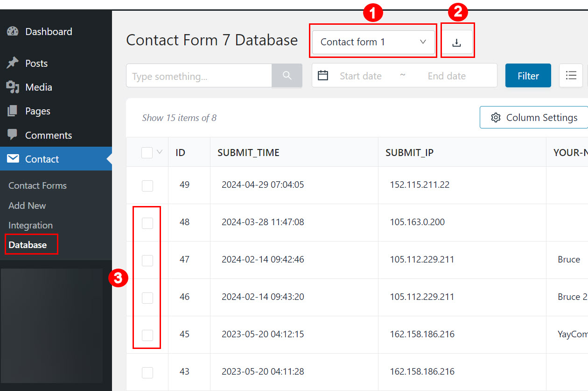Click the magnifier search icon button
Viewport: 588px width, 391px height.
click(287, 76)
